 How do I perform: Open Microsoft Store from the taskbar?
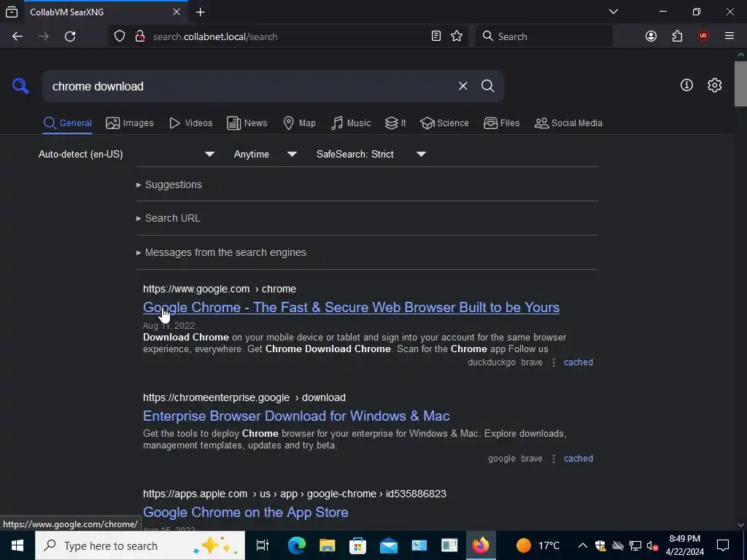click(x=357, y=545)
